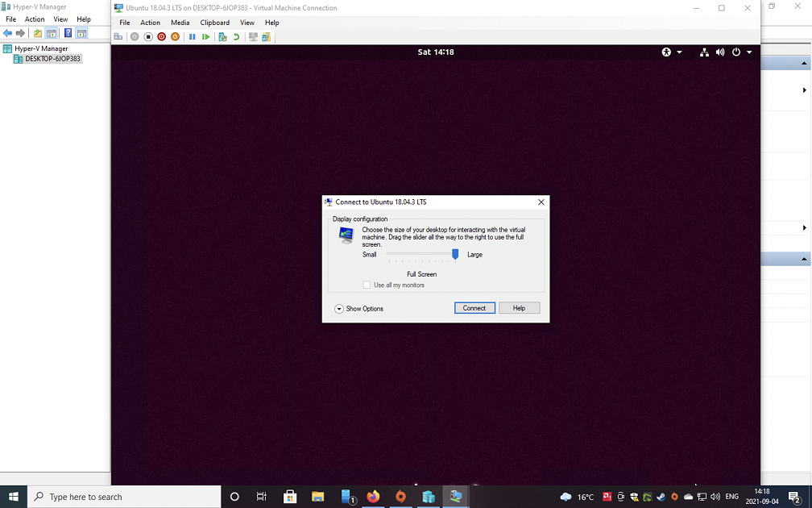Open Microsoft Store from the taskbar

point(290,497)
